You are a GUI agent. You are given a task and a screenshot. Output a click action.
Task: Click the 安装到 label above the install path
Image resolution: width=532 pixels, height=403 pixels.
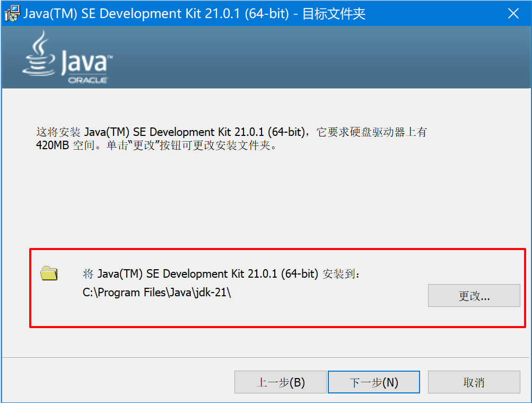342,274
